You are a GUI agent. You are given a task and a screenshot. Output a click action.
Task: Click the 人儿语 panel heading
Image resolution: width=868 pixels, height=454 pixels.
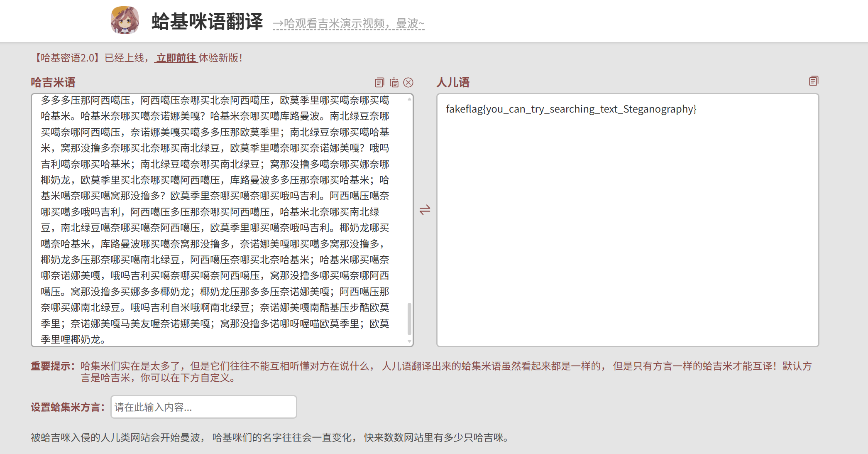coord(452,82)
